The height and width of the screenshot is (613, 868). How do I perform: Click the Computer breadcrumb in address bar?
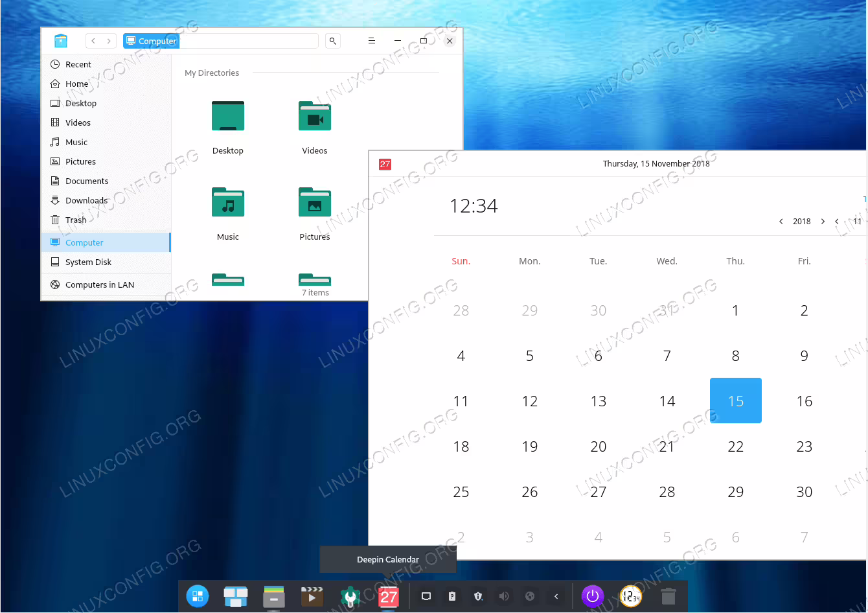coord(151,41)
